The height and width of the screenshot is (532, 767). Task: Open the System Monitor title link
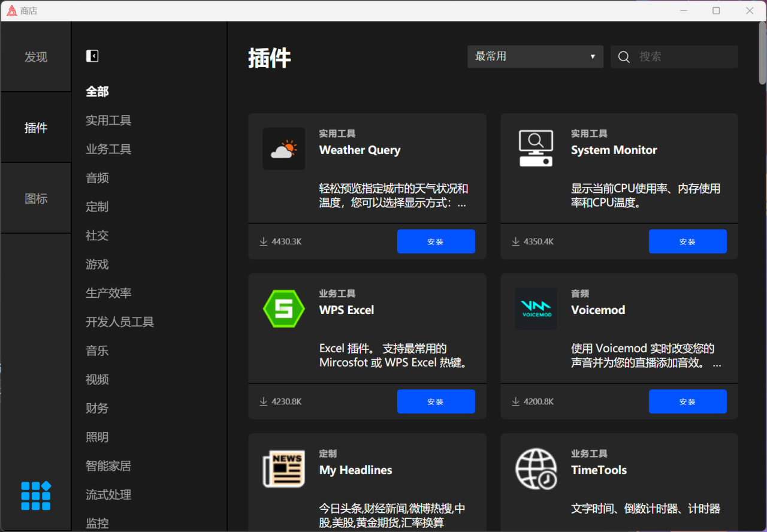tap(614, 150)
